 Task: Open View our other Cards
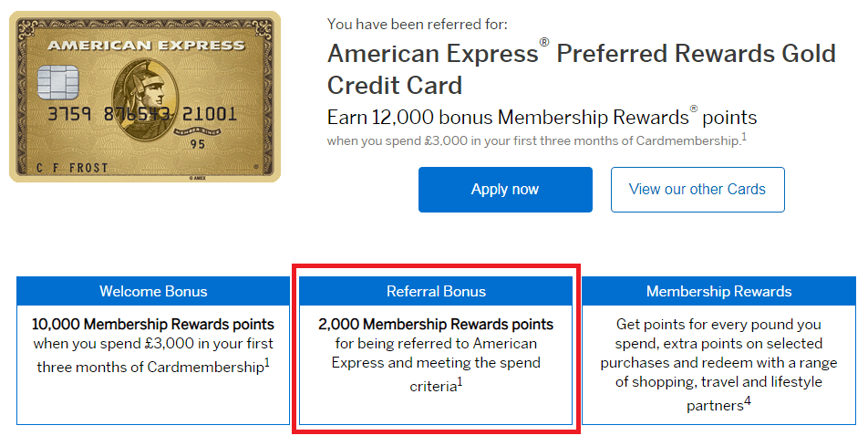(697, 190)
